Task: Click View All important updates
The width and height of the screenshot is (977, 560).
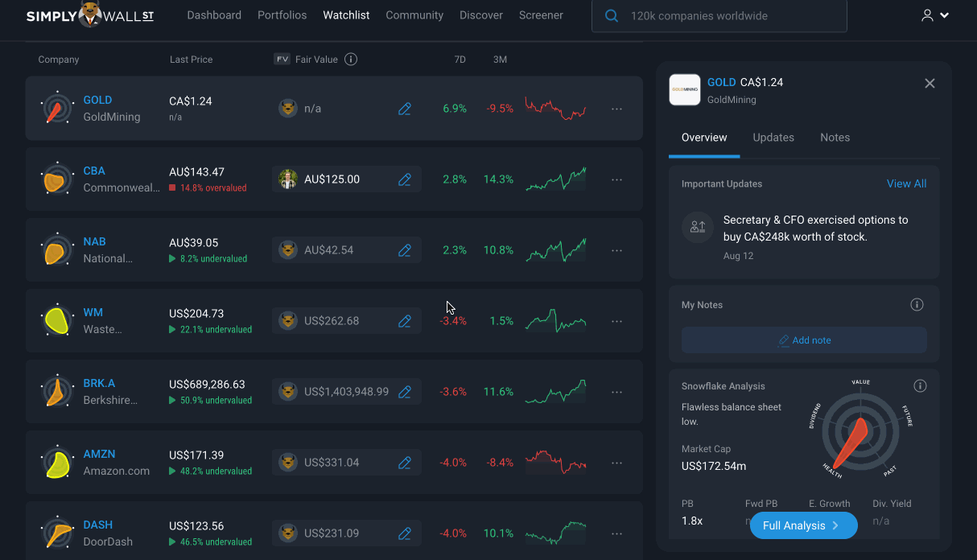Action: pos(906,183)
